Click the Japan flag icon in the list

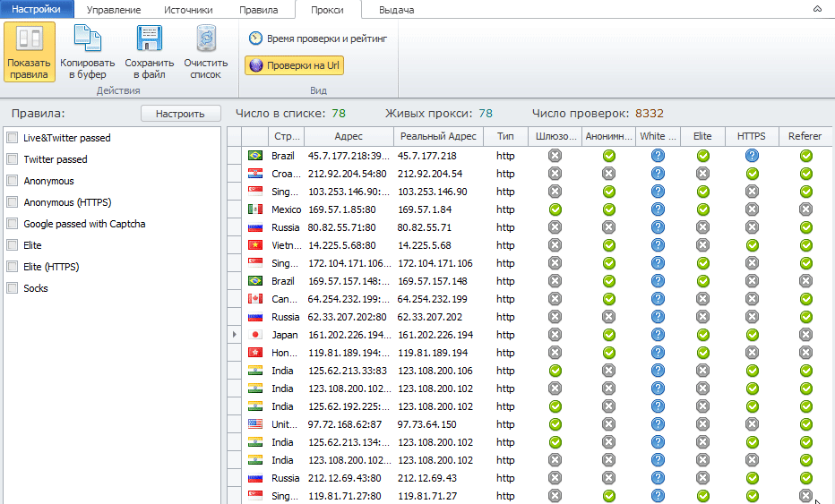click(255, 335)
